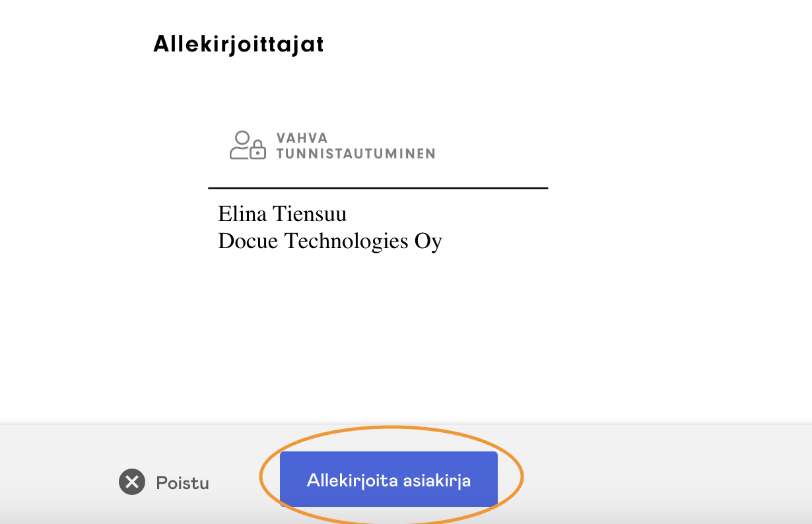Click the word VAHVA
The image size is (812, 524).
(302, 138)
